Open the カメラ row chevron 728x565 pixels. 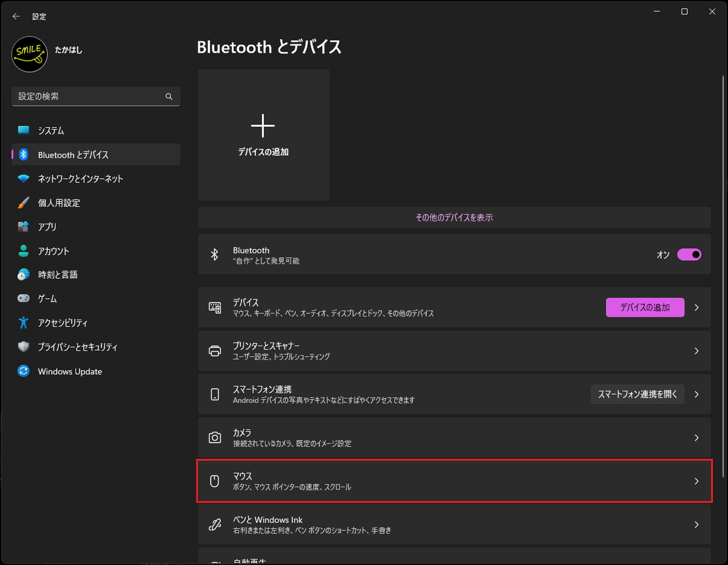tap(696, 438)
